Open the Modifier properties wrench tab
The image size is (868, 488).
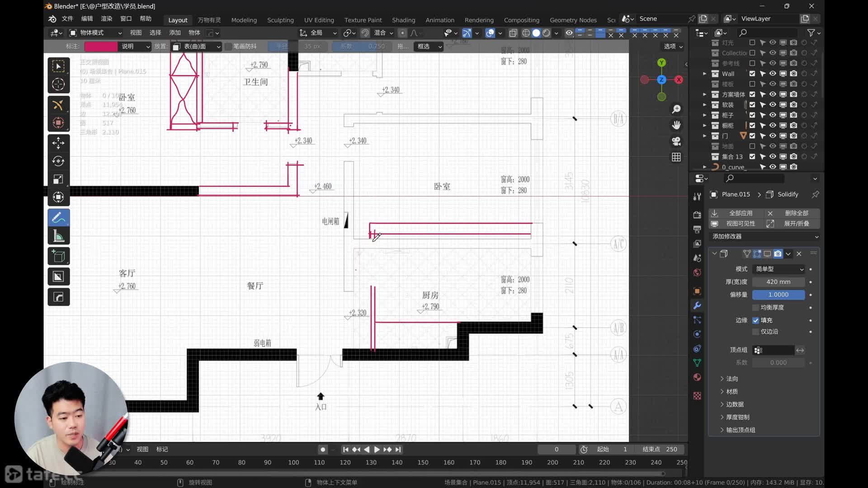tap(697, 305)
